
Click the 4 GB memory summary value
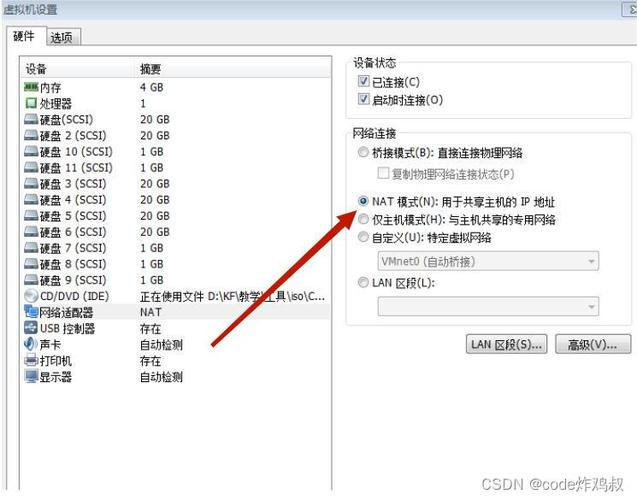tap(152, 87)
